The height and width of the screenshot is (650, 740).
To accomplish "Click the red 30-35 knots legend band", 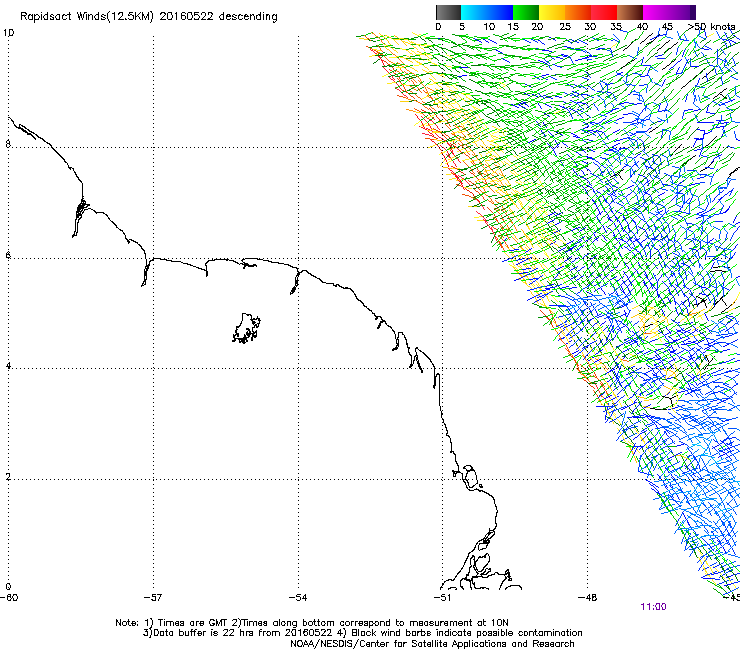I will click(604, 12).
